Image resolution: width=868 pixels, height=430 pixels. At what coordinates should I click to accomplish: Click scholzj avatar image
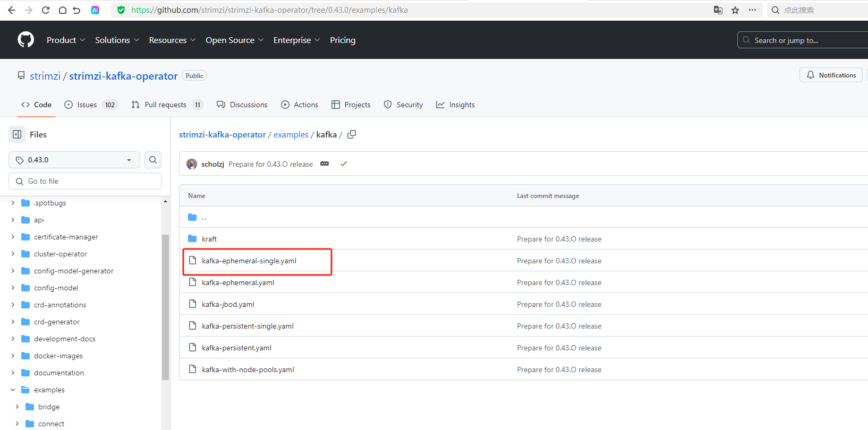click(192, 164)
